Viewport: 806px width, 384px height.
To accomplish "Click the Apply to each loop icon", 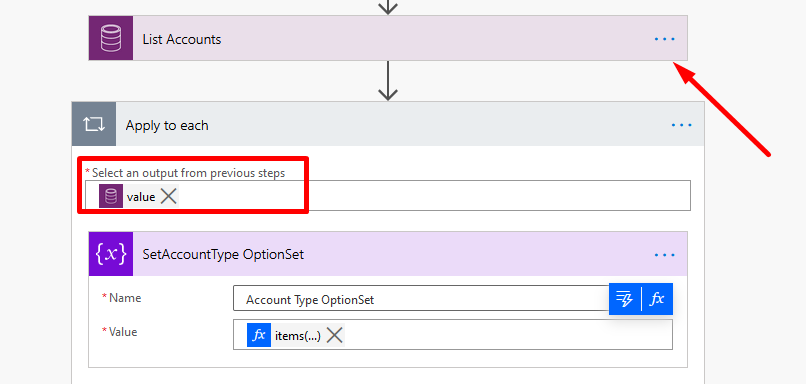I will [94, 124].
